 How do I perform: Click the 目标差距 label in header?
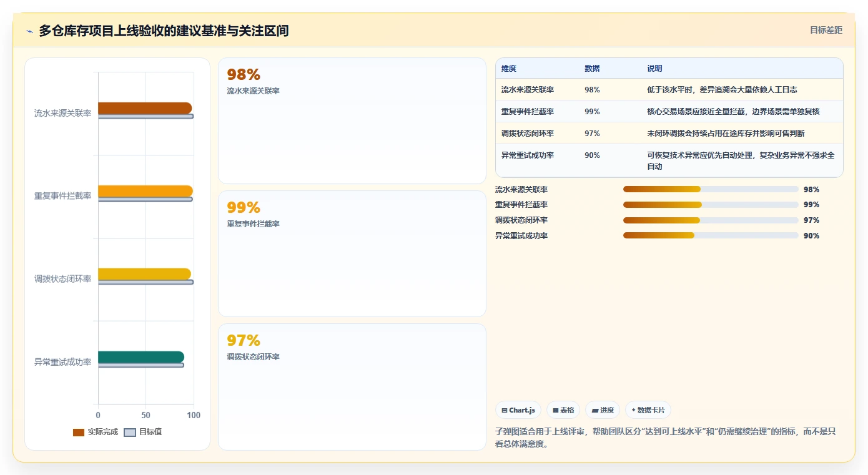click(x=826, y=30)
